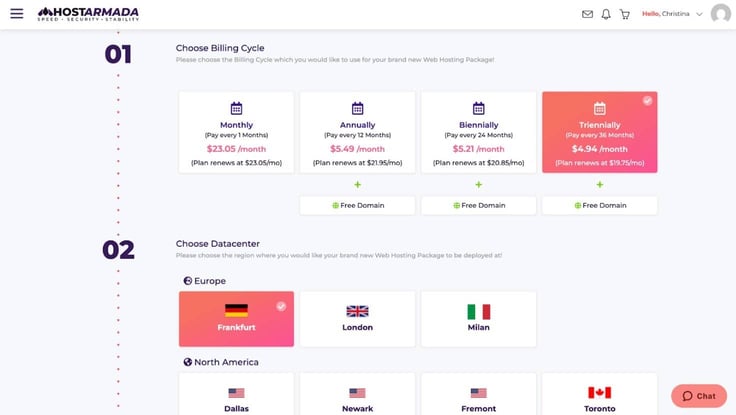Choose the Toronto datacenter card
This screenshot has height=415, width=736.
pos(600,394)
